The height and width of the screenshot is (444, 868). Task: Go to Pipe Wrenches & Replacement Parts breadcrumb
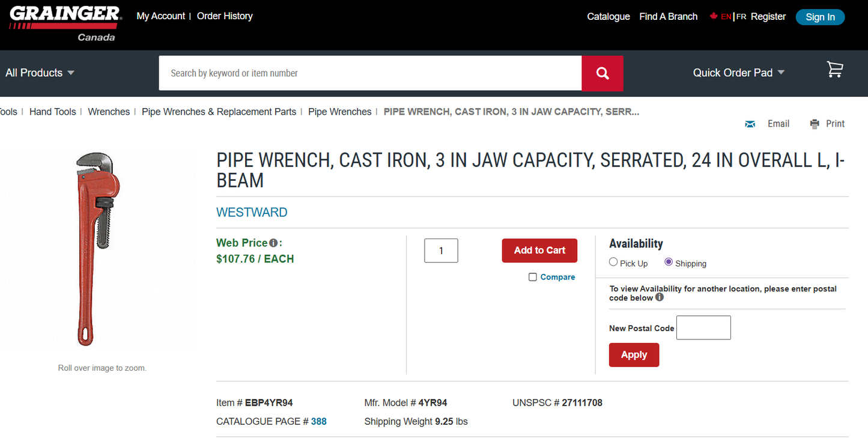[219, 112]
